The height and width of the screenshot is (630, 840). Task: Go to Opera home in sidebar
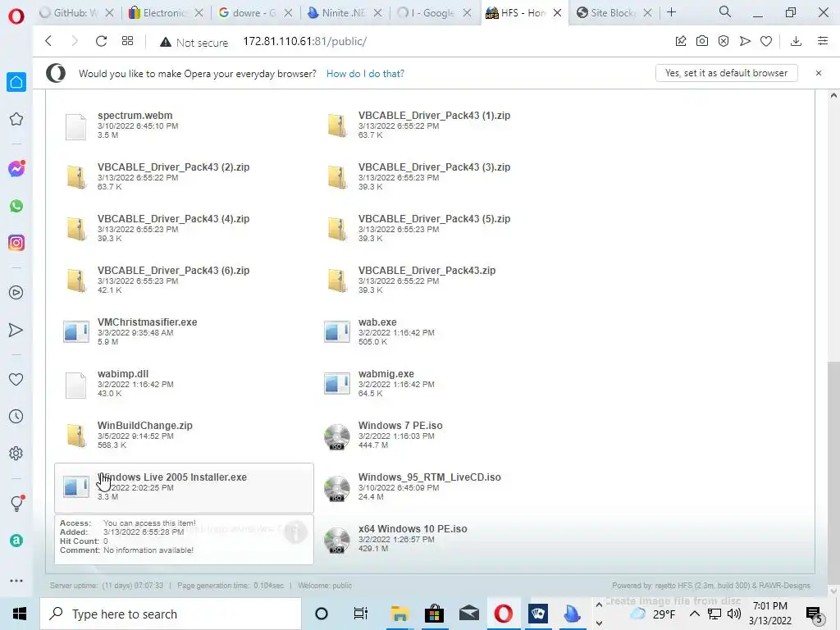click(x=16, y=82)
